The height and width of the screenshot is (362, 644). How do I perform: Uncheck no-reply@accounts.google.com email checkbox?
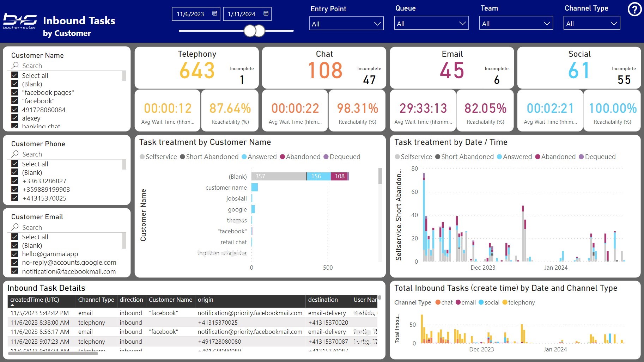pyautogui.click(x=15, y=262)
